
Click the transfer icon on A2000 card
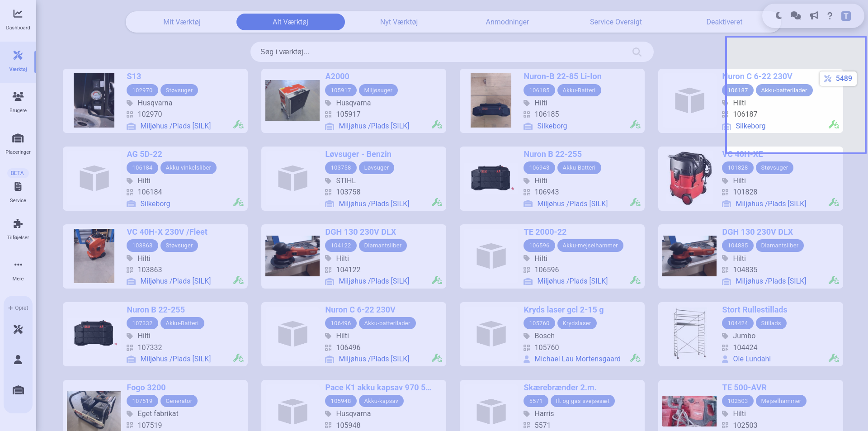pyautogui.click(x=437, y=125)
